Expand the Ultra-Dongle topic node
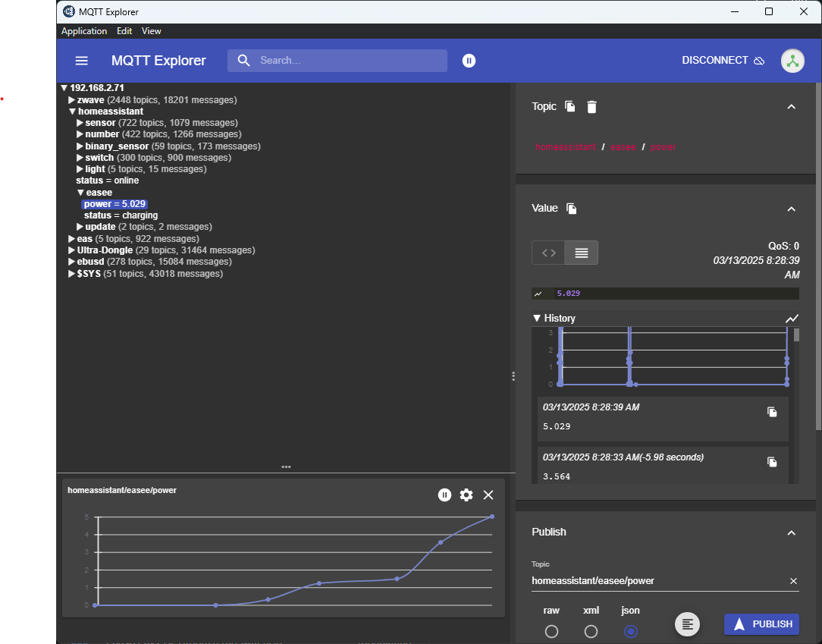 [x=72, y=250]
